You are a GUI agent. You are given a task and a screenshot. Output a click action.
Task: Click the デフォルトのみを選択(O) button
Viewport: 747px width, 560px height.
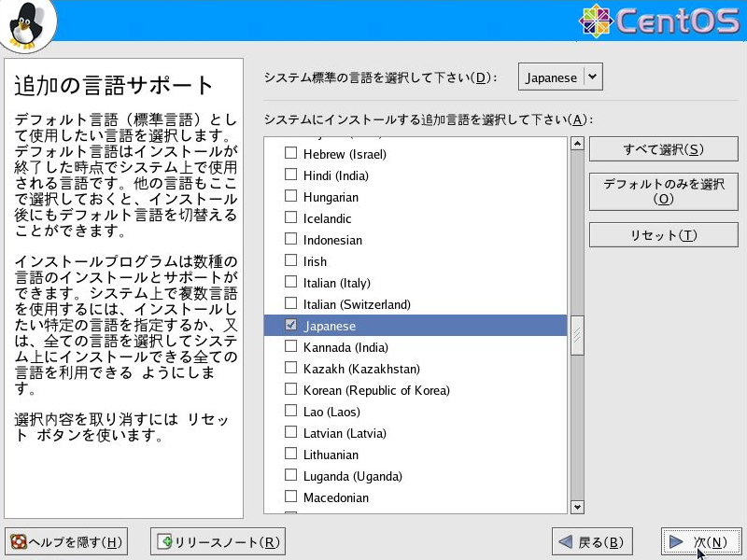664,191
